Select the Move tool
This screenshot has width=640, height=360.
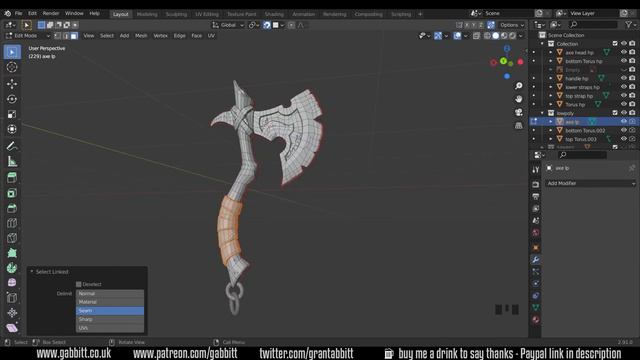tap(12, 84)
